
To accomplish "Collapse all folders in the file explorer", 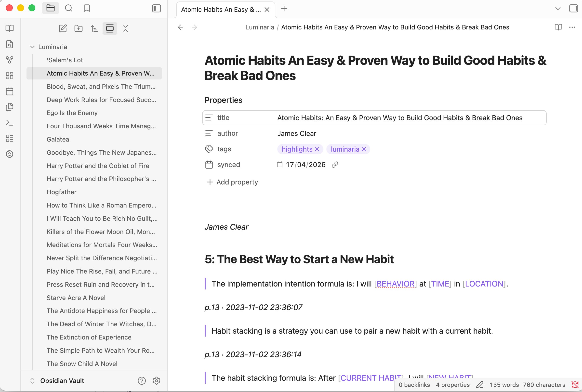I will pyautogui.click(x=125, y=28).
